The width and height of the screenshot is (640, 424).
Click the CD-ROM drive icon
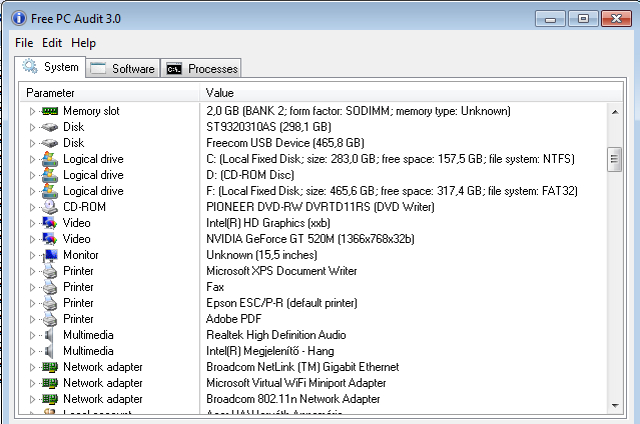50,207
